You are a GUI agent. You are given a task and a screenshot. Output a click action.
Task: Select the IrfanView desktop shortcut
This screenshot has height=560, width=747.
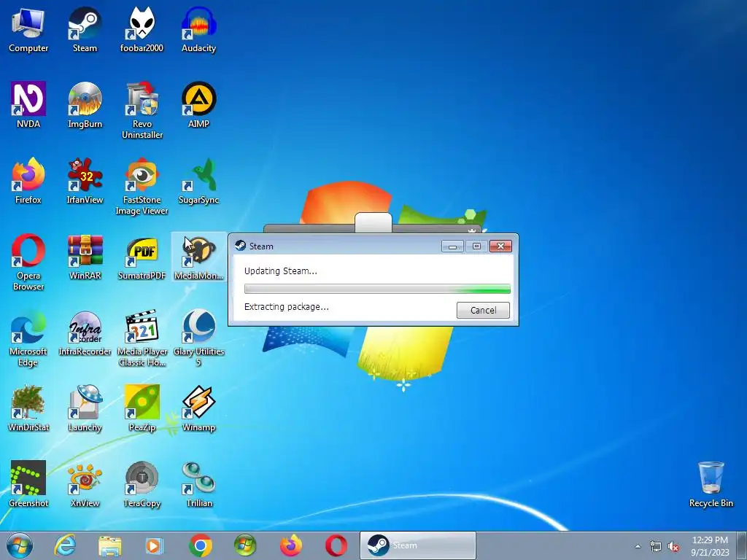[x=85, y=181]
